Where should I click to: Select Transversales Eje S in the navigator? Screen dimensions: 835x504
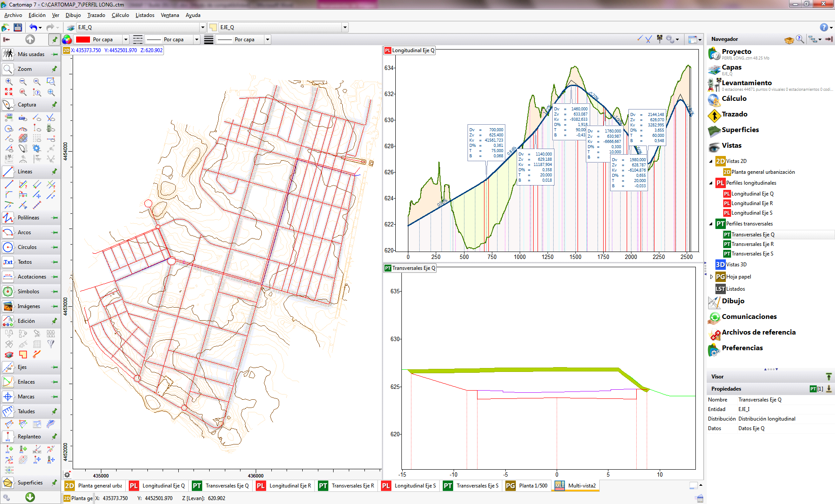(x=752, y=254)
